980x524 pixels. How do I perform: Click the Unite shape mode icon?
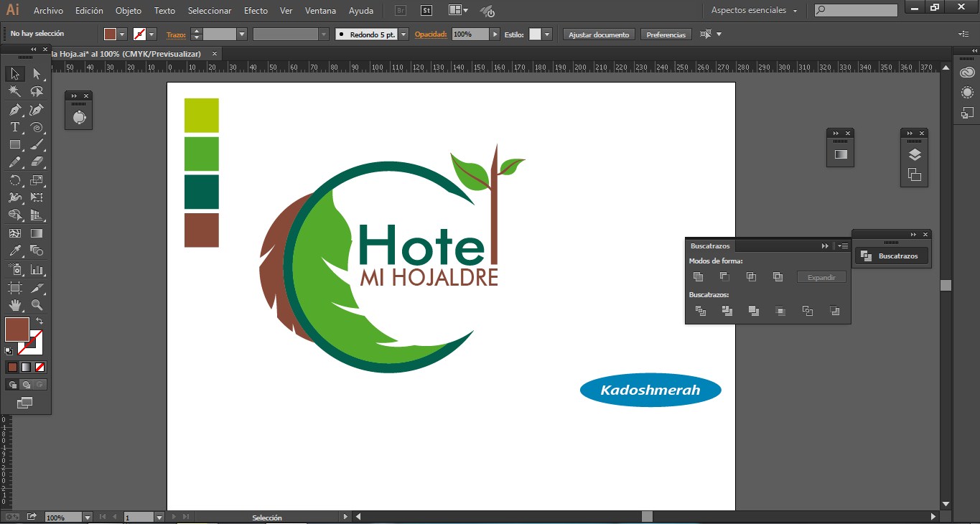[698, 277]
